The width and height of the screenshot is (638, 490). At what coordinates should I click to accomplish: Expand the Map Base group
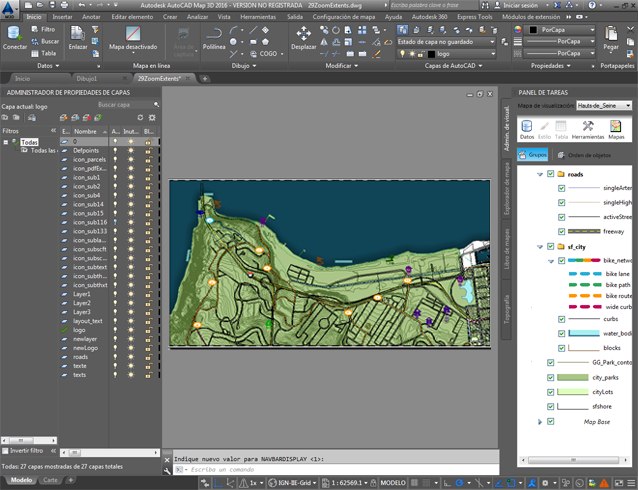coord(540,422)
